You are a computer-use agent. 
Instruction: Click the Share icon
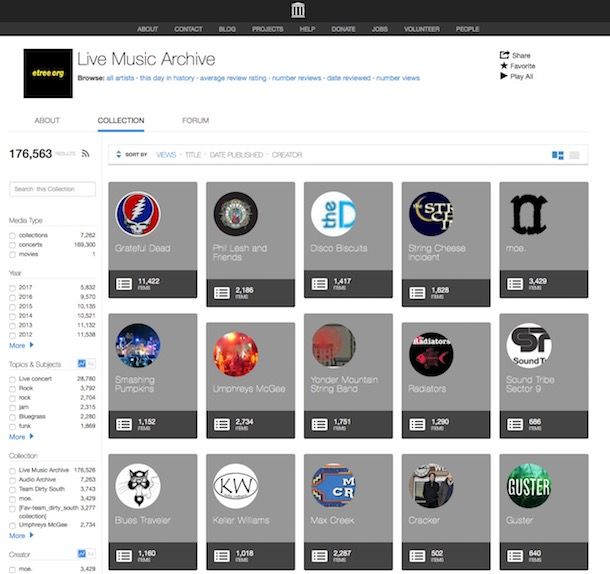504,55
